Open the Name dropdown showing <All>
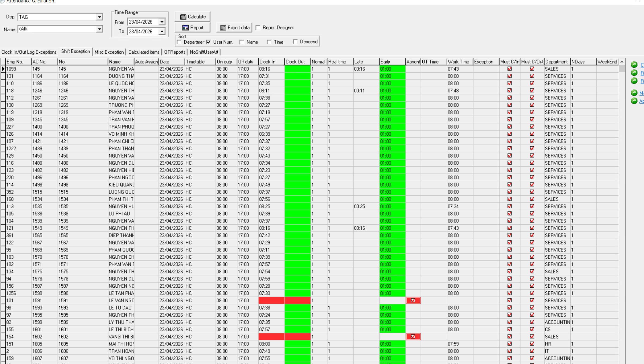Screen dimensions: 644x364 [x=99, y=29]
